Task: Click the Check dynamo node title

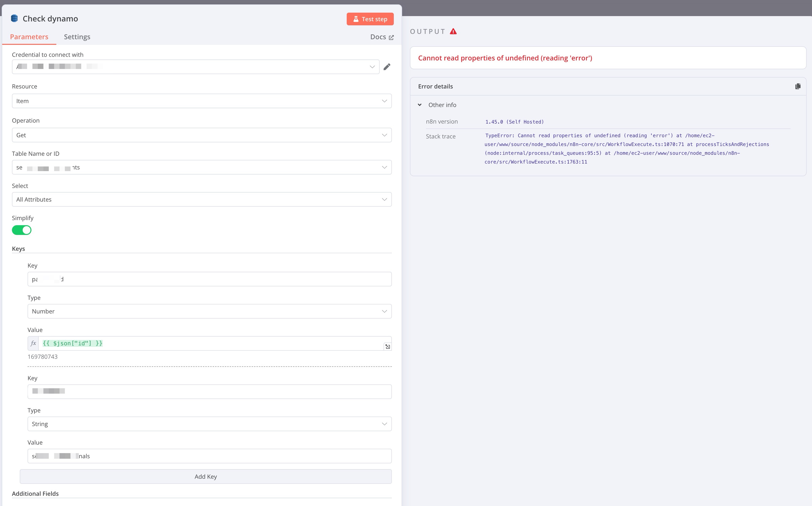Action: pos(50,19)
